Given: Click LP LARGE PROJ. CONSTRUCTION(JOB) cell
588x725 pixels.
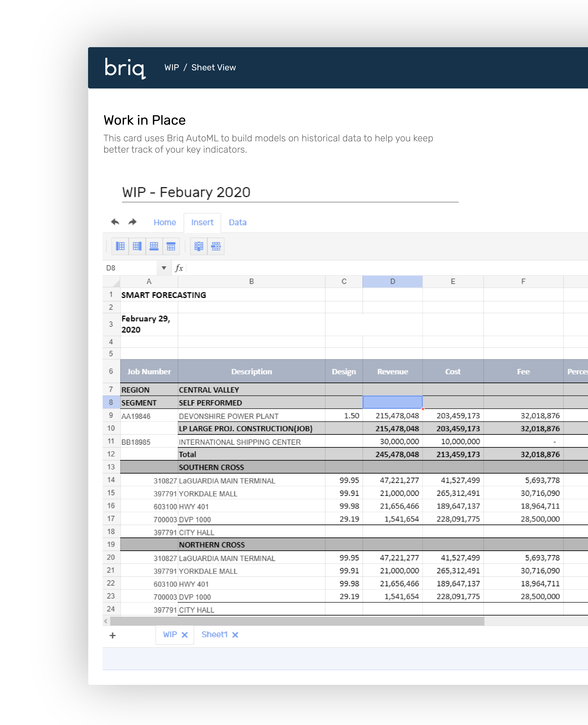Looking at the screenshot, I should 252,429.
